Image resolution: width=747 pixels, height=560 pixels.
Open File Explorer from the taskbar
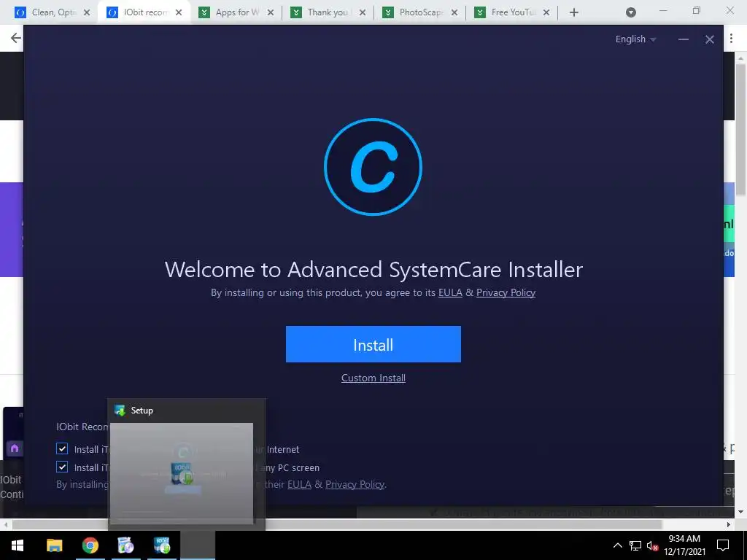pos(54,545)
